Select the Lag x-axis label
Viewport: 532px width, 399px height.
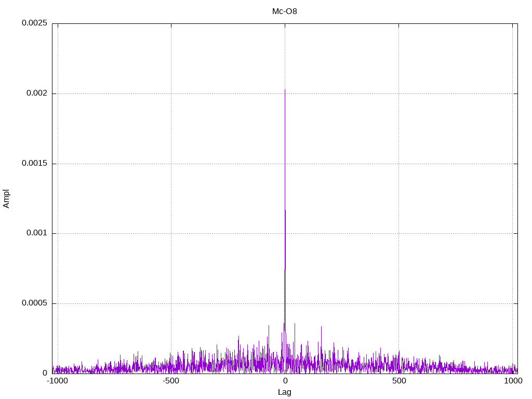[285, 392]
